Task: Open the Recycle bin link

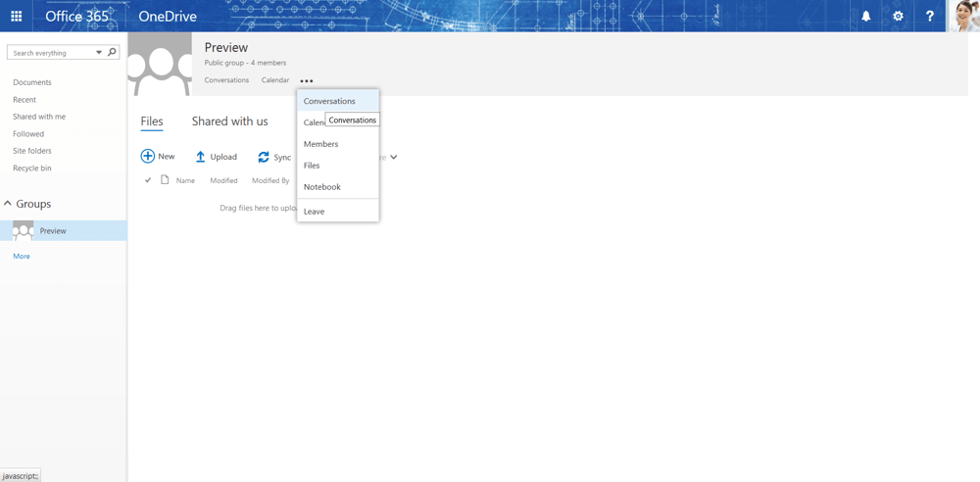Action: point(32,169)
